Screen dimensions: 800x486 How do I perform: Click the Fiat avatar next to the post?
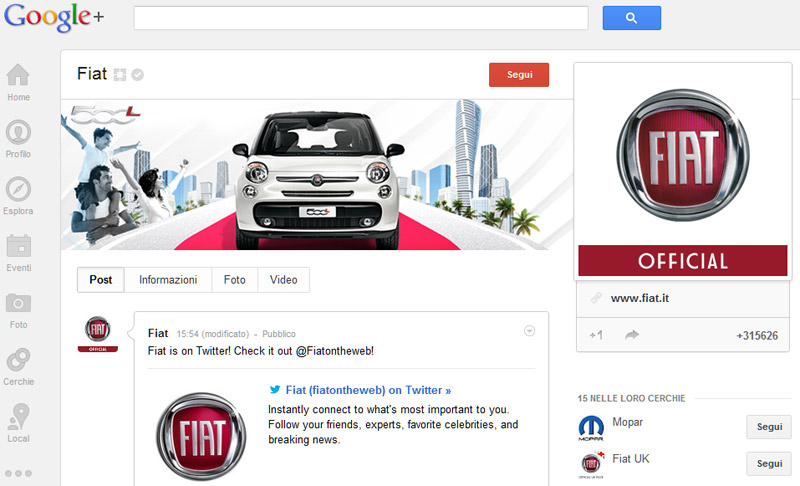97,334
